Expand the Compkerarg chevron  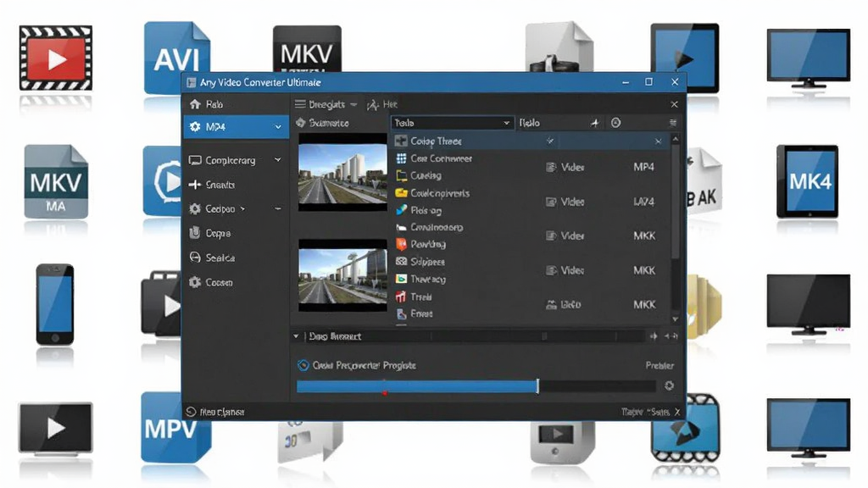pyautogui.click(x=278, y=160)
